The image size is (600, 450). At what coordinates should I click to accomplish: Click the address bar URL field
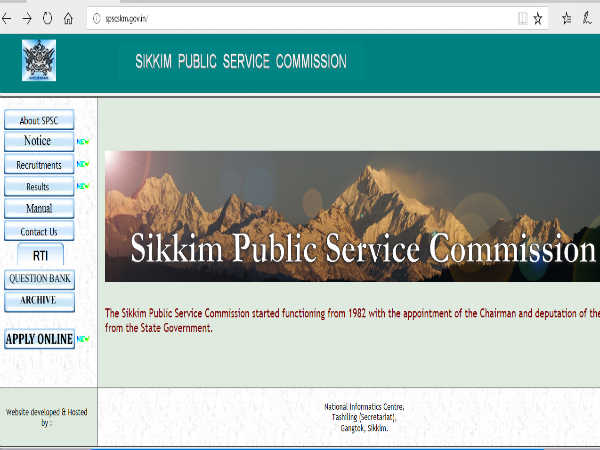pos(300,17)
